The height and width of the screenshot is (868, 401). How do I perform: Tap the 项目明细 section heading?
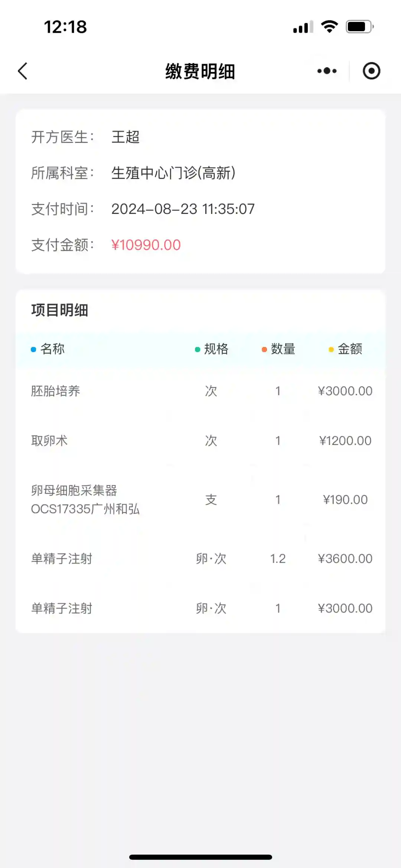point(60,310)
